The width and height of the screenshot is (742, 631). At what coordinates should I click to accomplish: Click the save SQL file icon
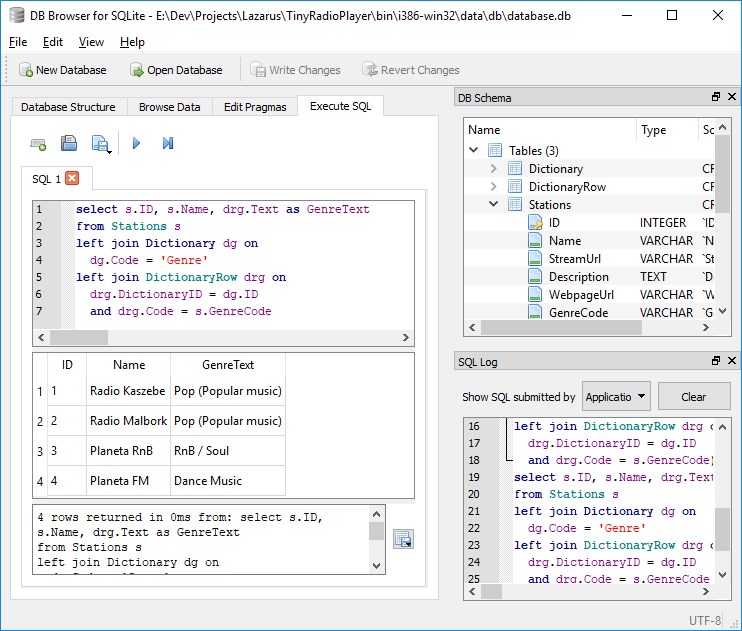101,143
